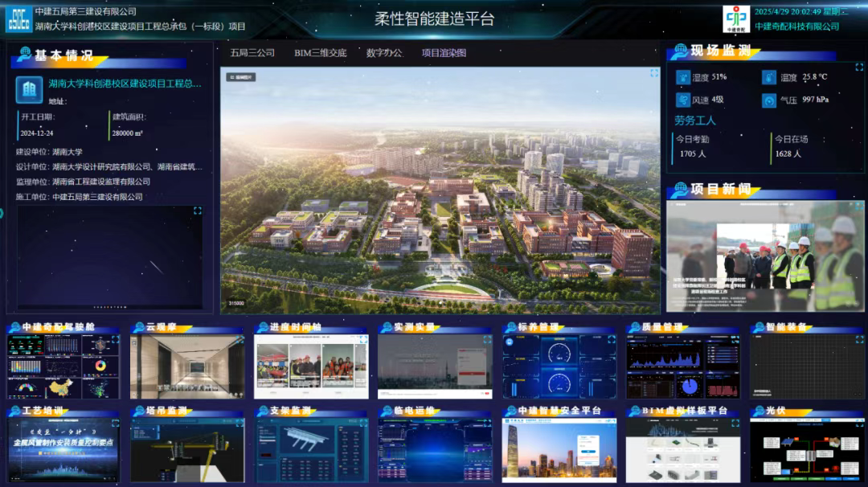Open the 进度时间轴 photo thumbnail
Viewport: 868px width, 487px height.
[x=311, y=366]
